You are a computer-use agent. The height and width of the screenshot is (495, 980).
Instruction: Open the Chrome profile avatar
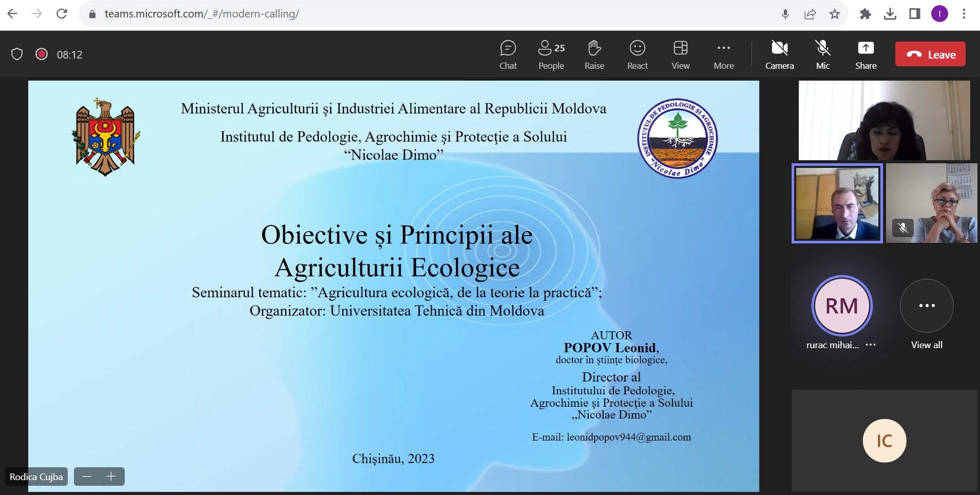(940, 14)
